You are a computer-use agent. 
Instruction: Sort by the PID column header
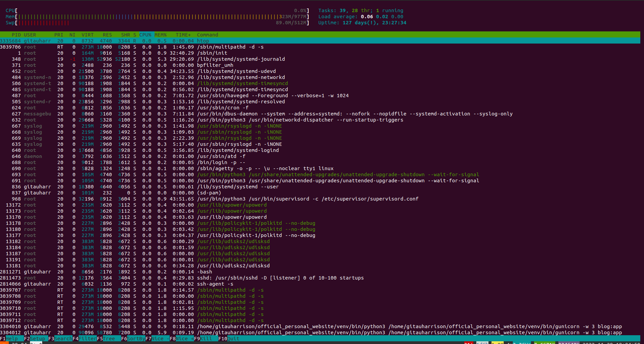click(16, 35)
